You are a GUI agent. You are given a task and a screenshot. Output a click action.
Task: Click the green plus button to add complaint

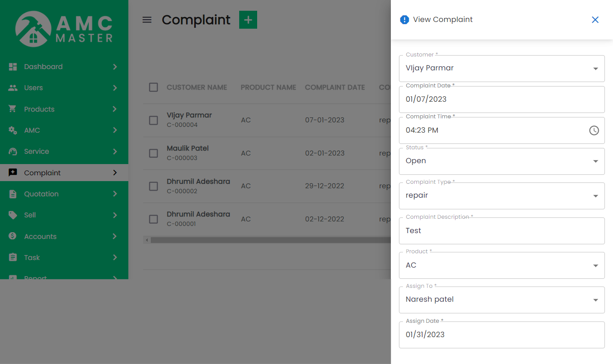248,20
